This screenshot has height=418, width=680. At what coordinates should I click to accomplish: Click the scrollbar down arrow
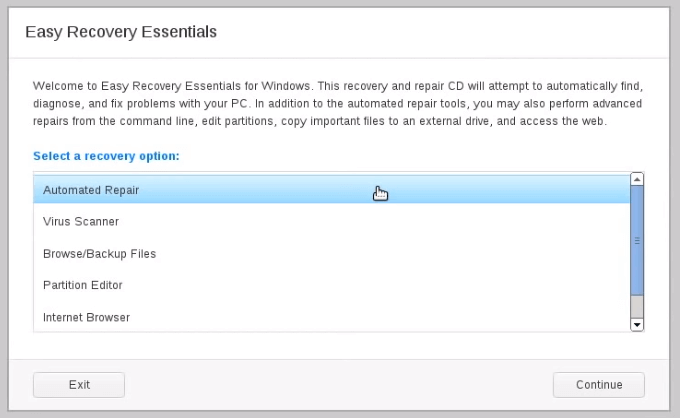click(637, 325)
